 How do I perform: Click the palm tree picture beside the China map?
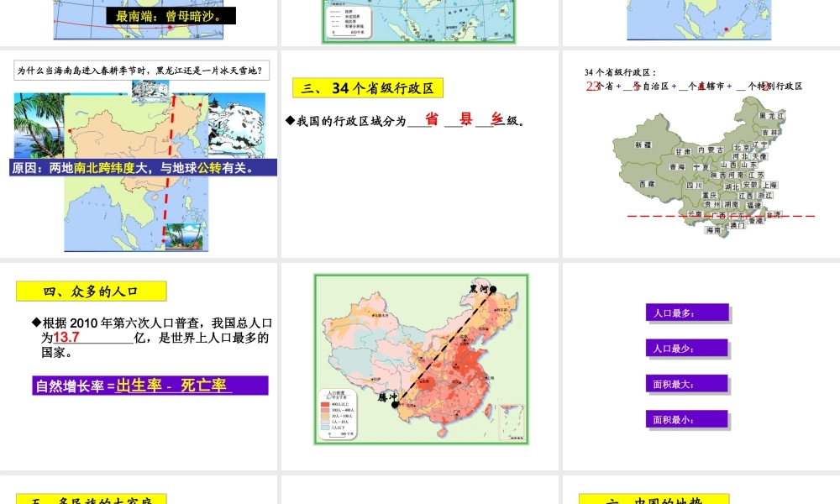click(x=39, y=125)
